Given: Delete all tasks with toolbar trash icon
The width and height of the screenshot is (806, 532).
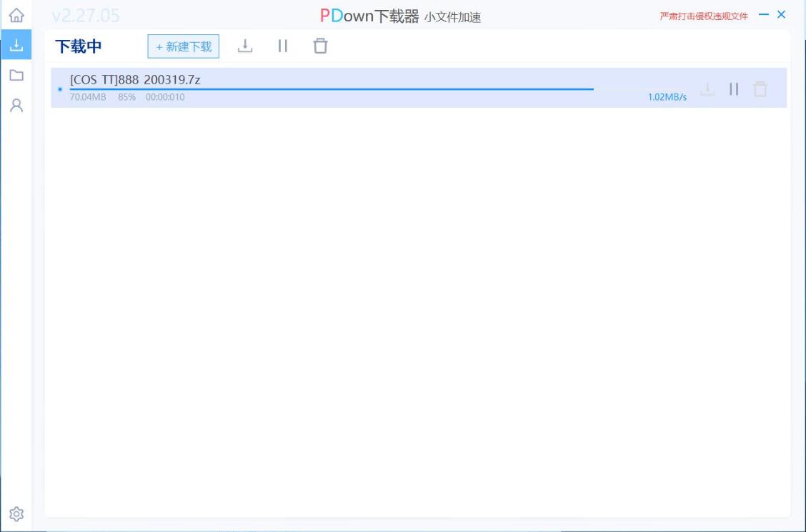Looking at the screenshot, I should [320, 46].
